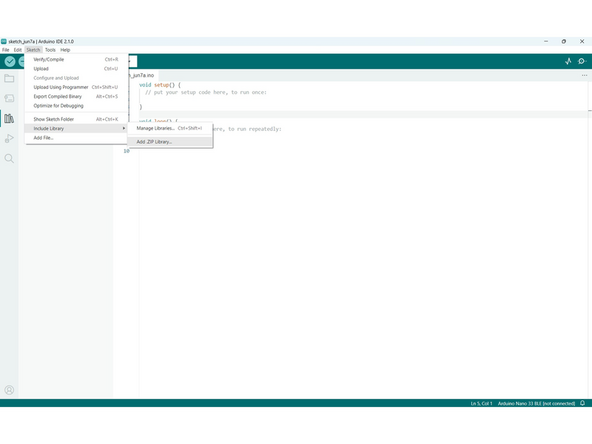
Task: Click the Ln 5, Col 1 status text
Action: pos(481,403)
